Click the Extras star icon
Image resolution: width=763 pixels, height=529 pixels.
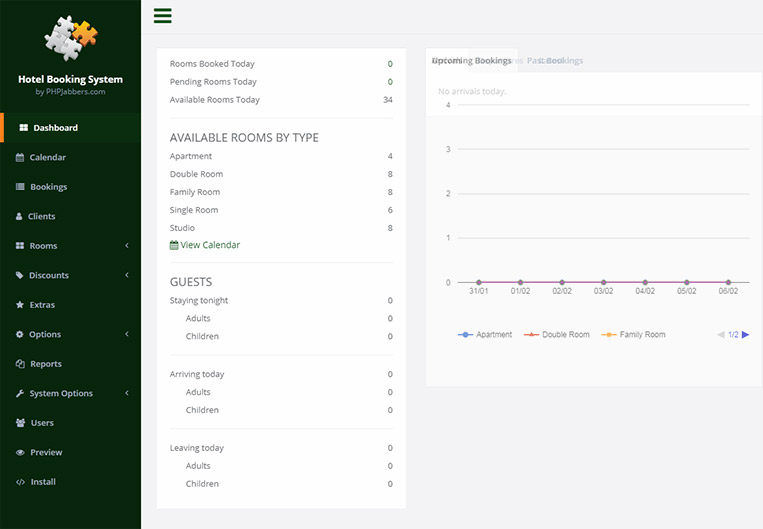20,305
